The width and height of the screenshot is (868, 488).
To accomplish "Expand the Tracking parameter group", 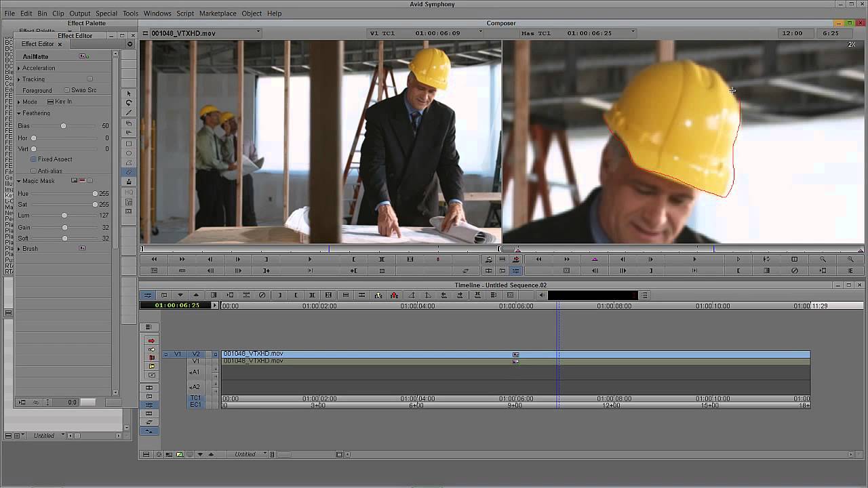I will pos(18,79).
